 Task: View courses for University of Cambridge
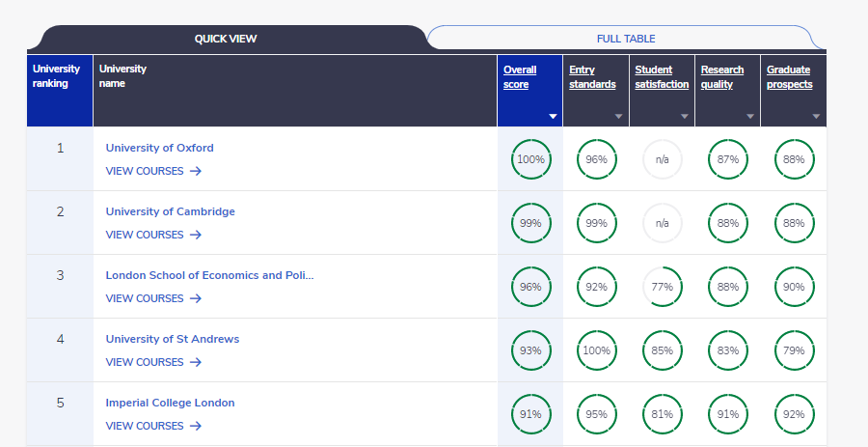(153, 235)
